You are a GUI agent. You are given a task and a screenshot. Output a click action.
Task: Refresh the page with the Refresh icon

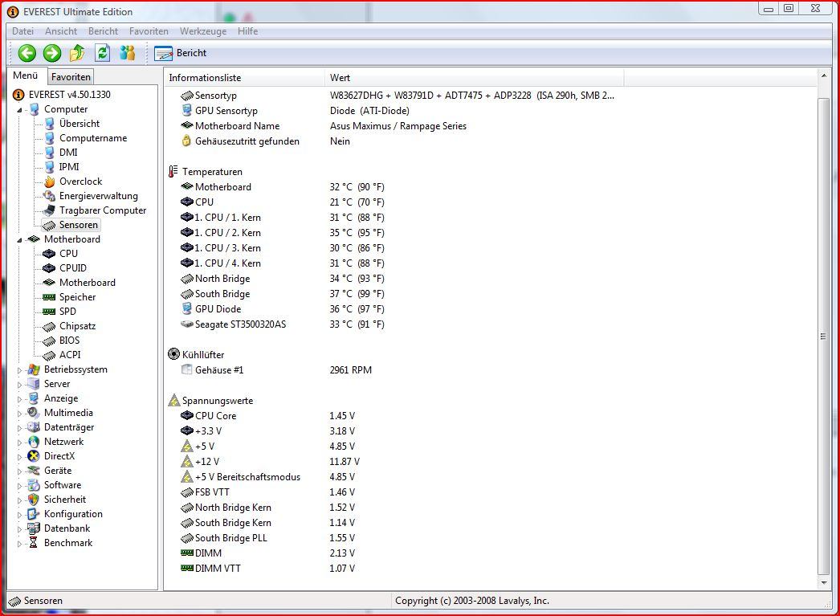(x=102, y=53)
